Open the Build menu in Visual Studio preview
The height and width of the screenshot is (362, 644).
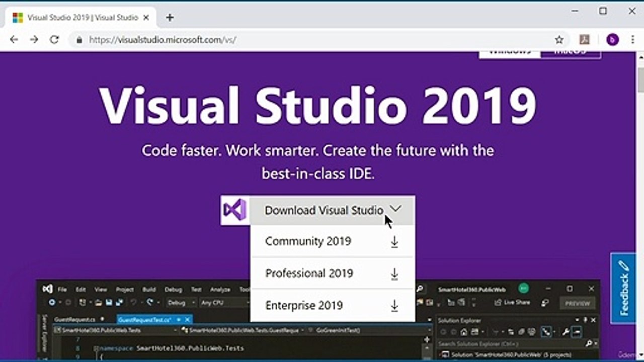point(149,290)
